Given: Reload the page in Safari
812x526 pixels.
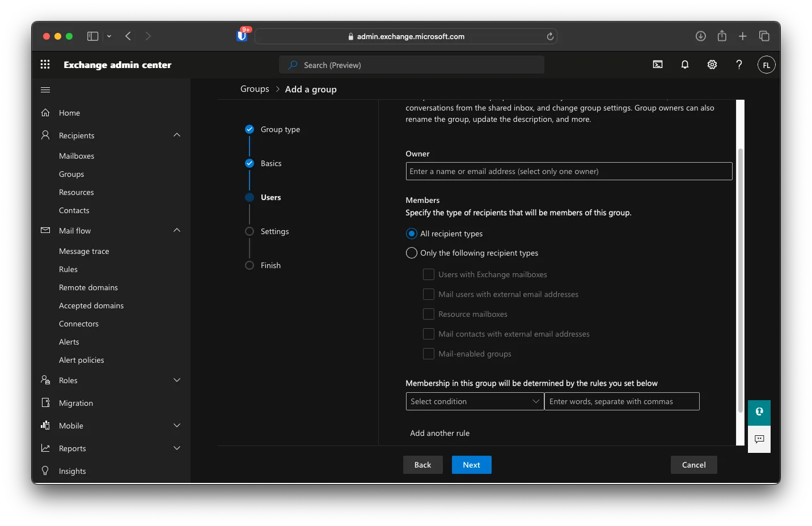Looking at the screenshot, I should click(x=550, y=36).
